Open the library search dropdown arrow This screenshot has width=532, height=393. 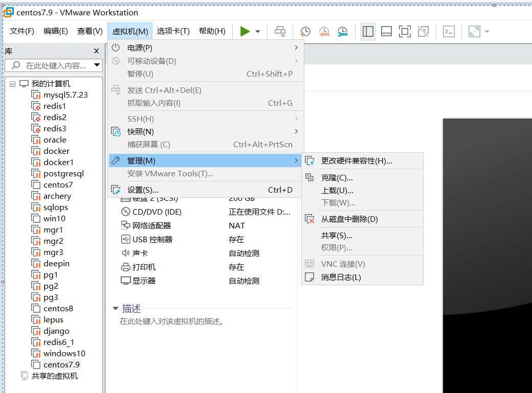point(97,65)
